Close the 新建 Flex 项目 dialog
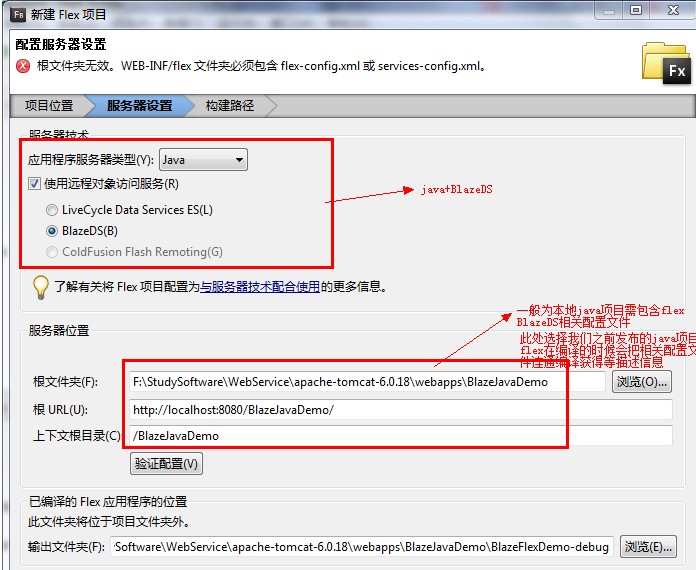The width and height of the screenshot is (696, 570). point(674,10)
